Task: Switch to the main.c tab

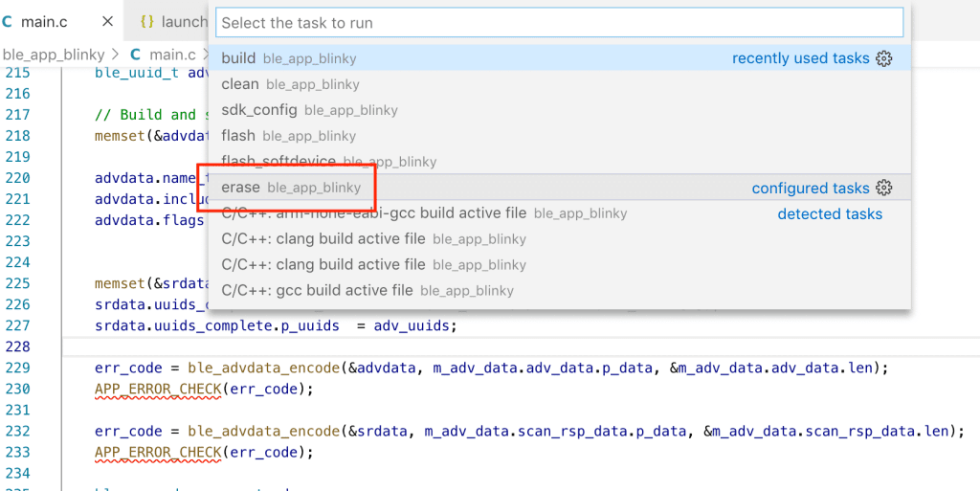Action: pos(61,21)
